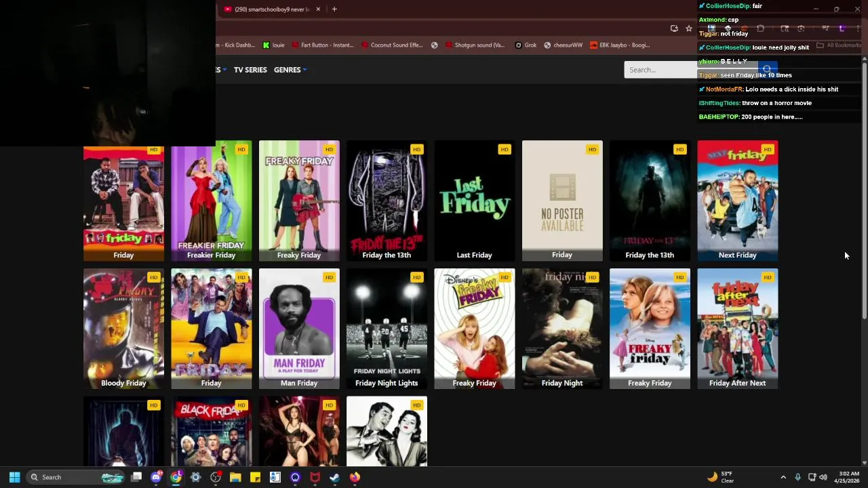Open the Next Friday poster
The image size is (868, 488).
coord(737,201)
